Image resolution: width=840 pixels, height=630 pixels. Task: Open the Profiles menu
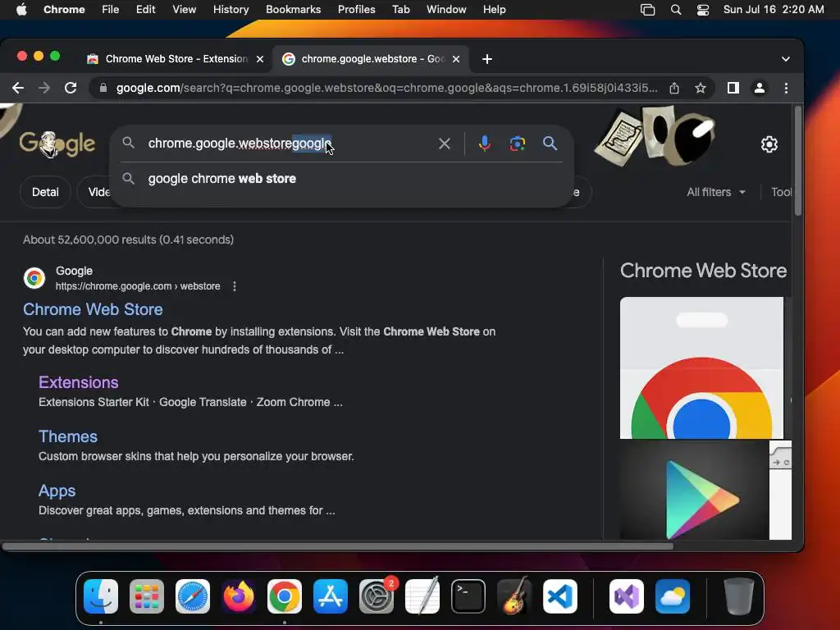tap(356, 10)
